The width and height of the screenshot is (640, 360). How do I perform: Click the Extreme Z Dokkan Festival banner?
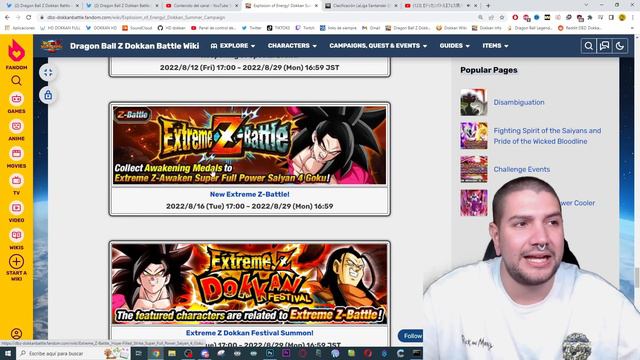249,284
